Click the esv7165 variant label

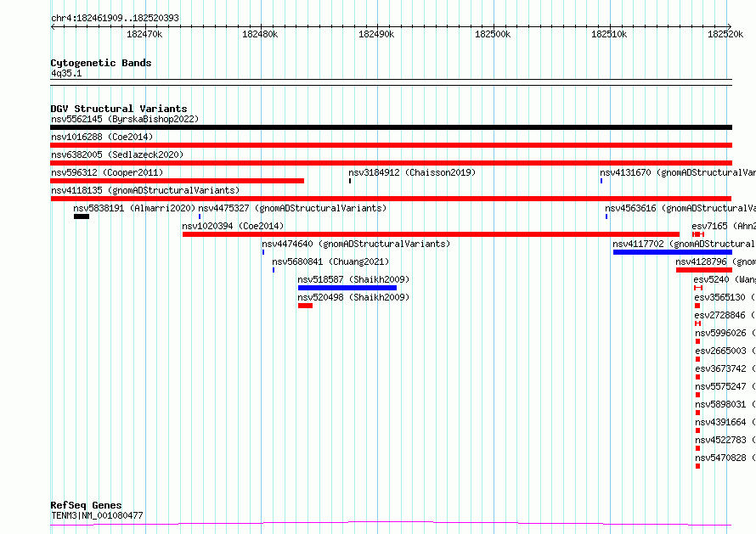[723, 226]
